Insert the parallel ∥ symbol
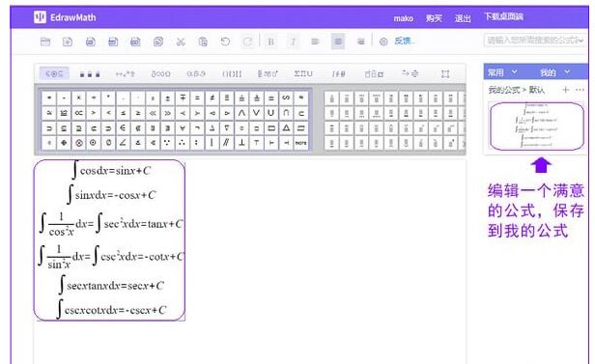The width and height of the screenshot is (595, 364). (x=227, y=143)
